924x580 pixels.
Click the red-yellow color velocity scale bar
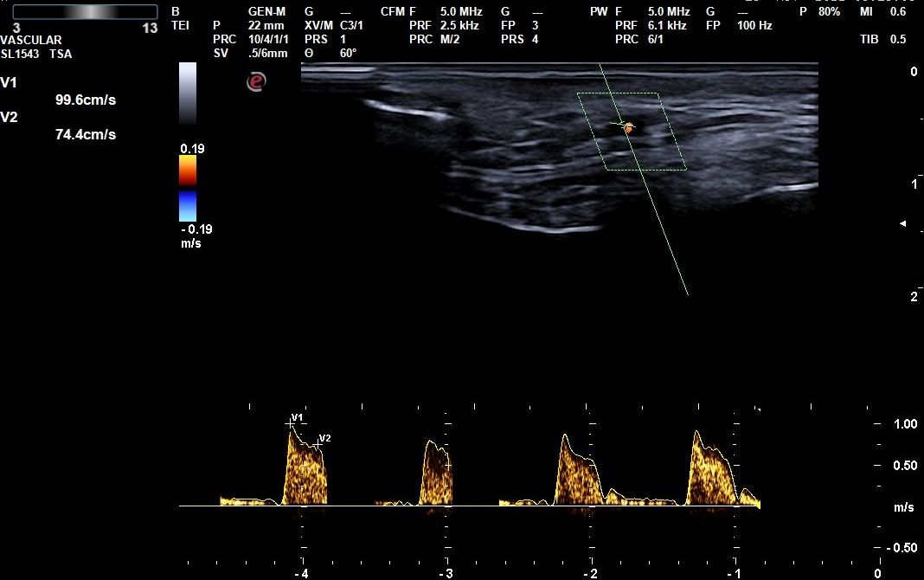coord(188,171)
